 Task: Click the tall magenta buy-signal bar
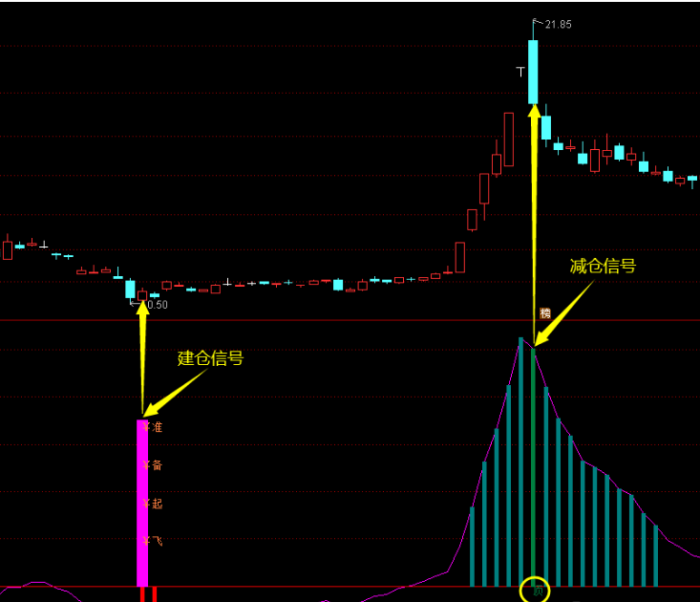tap(142, 502)
